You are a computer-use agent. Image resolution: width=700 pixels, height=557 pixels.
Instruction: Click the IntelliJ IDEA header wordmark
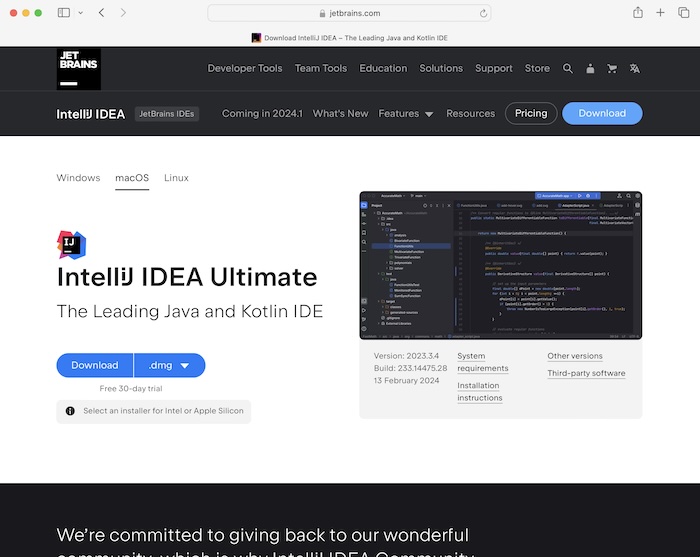[91, 114]
